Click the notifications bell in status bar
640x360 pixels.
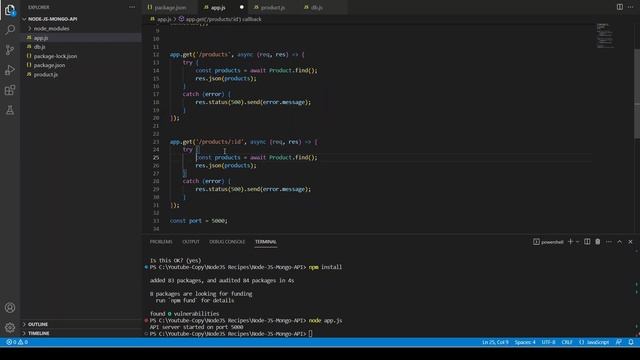[631, 342]
